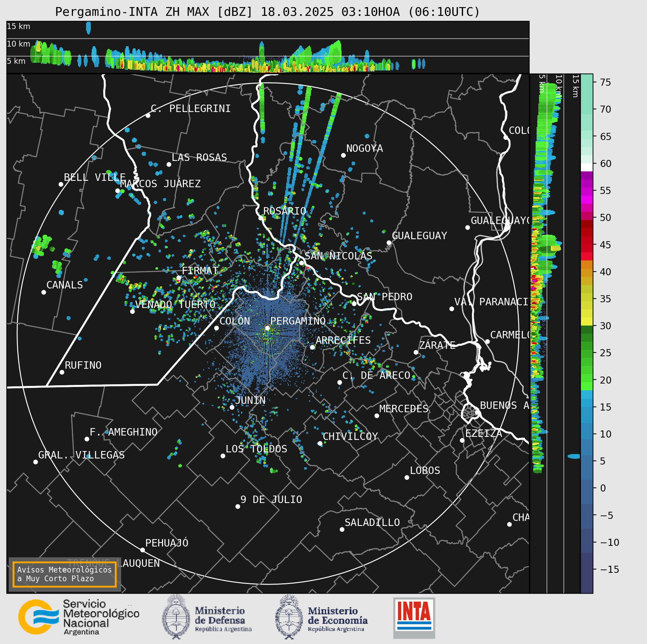Click the Ezeiza city label
Viewport: 647px width, 644px height.
click(484, 433)
